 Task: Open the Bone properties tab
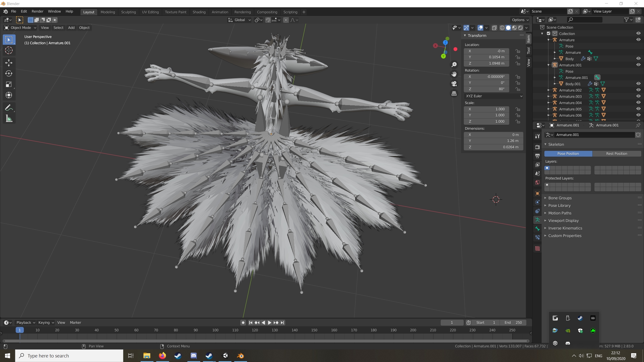coord(537,229)
